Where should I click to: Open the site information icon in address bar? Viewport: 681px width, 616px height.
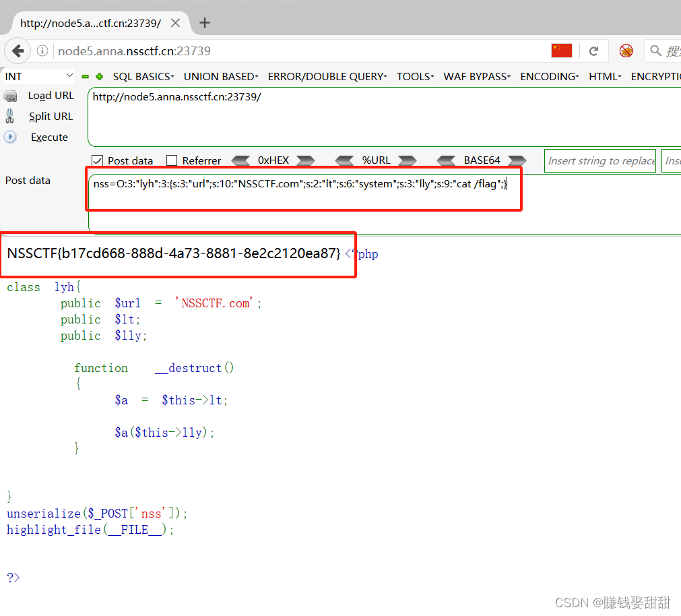click(42, 51)
